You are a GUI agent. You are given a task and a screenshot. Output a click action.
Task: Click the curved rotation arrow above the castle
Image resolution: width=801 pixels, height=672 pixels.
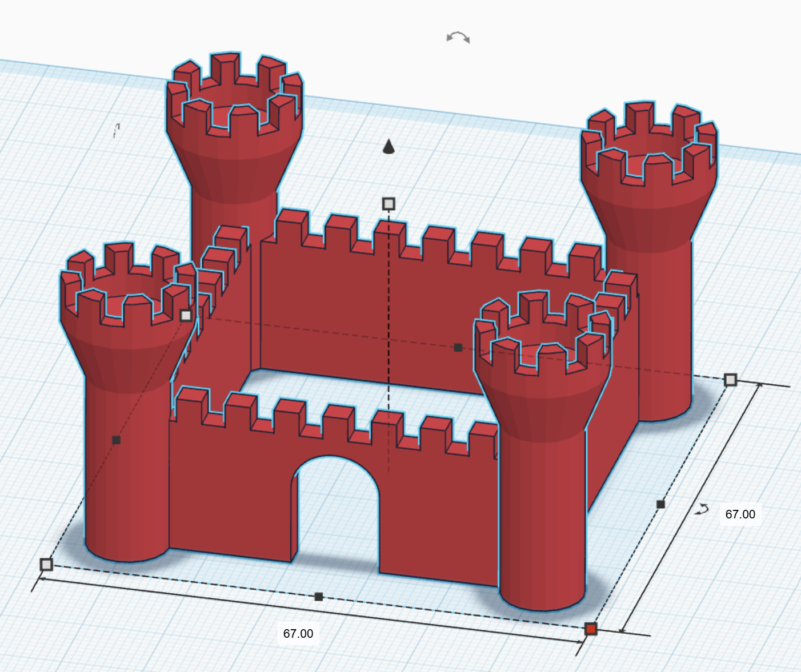click(457, 37)
